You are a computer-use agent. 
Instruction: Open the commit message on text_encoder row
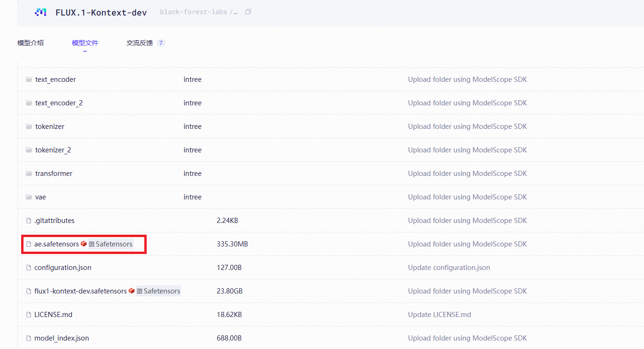tap(467, 79)
